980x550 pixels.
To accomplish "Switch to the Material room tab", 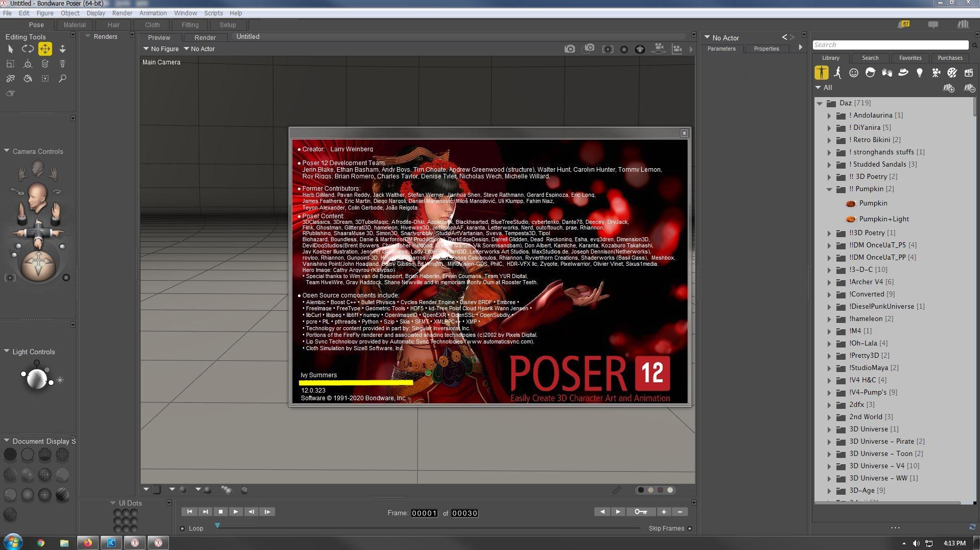I will [75, 25].
